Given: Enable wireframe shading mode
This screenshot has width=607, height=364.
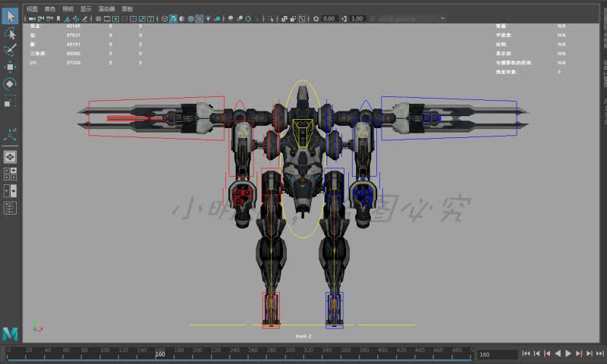Looking at the screenshot, I should pos(164,18).
